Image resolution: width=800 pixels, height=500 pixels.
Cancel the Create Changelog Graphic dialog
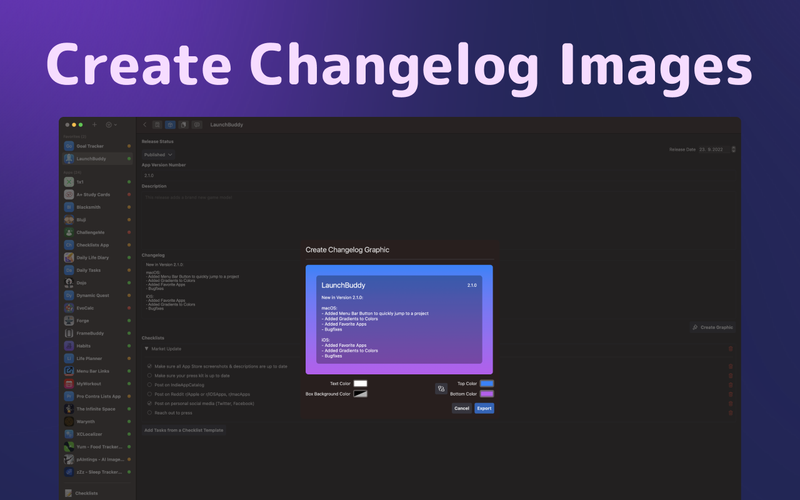(x=462, y=408)
